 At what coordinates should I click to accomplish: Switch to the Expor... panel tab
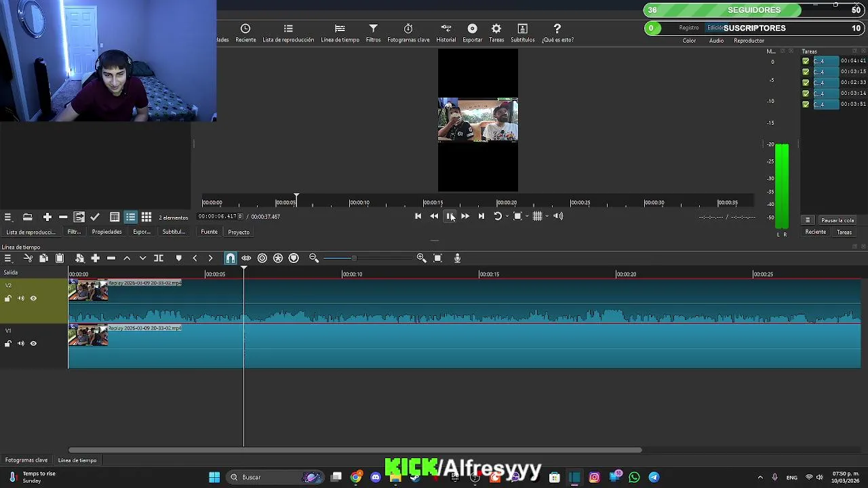[142, 232]
